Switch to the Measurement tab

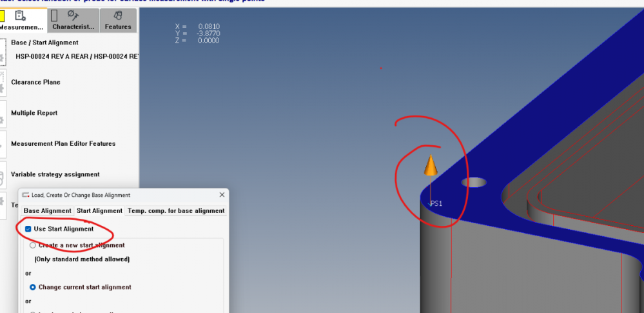22,21
